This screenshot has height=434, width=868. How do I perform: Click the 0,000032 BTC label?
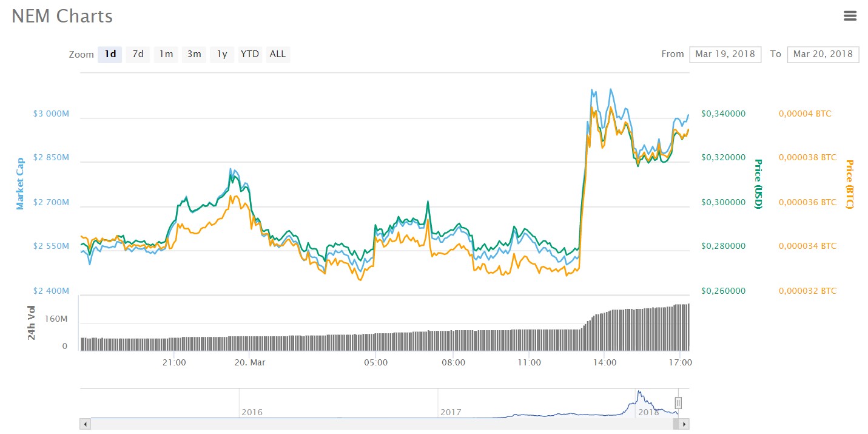pyautogui.click(x=807, y=291)
